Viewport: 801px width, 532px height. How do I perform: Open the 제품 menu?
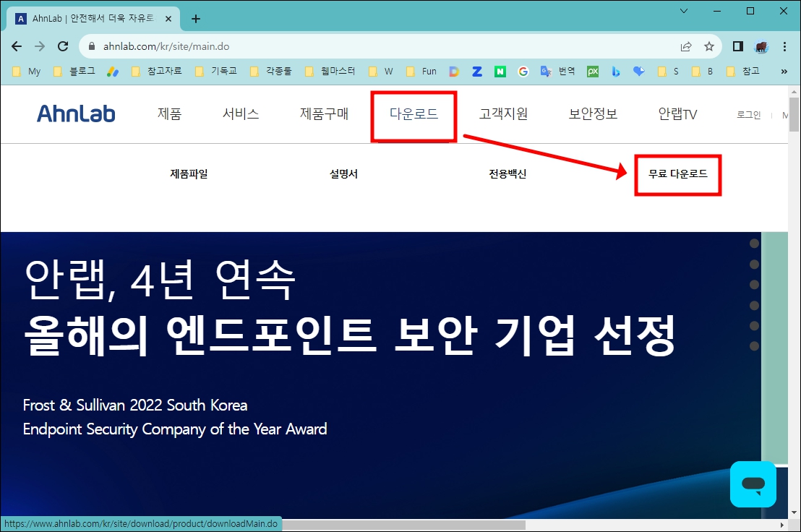click(169, 113)
